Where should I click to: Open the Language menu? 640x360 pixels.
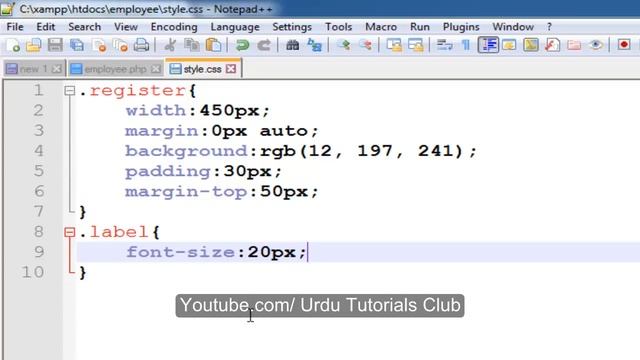tap(235, 27)
